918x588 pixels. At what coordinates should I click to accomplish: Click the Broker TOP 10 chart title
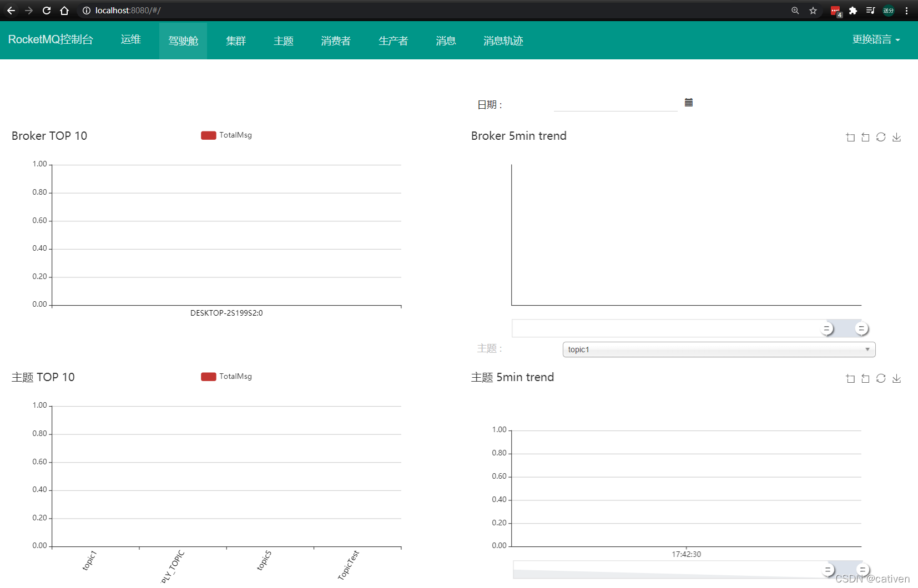click(49, 136)
